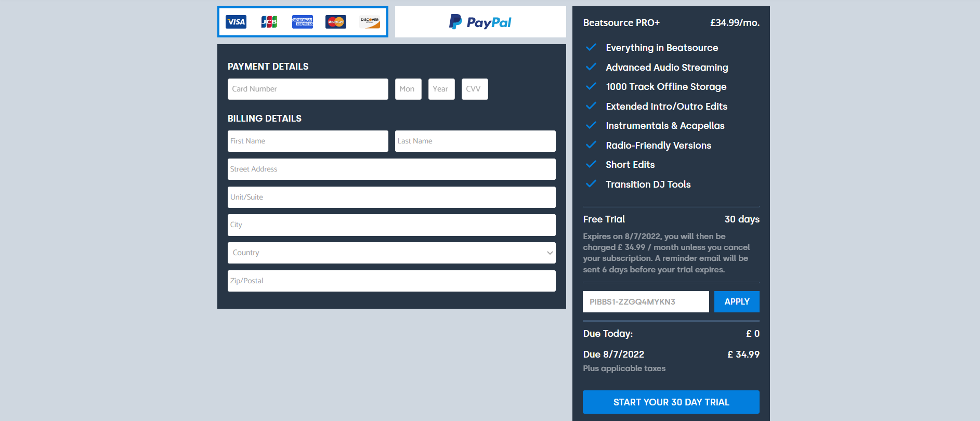Click the Transition DJ Tools text
Image resolution: width=980 pixels, height=421 pixels.
648,185
